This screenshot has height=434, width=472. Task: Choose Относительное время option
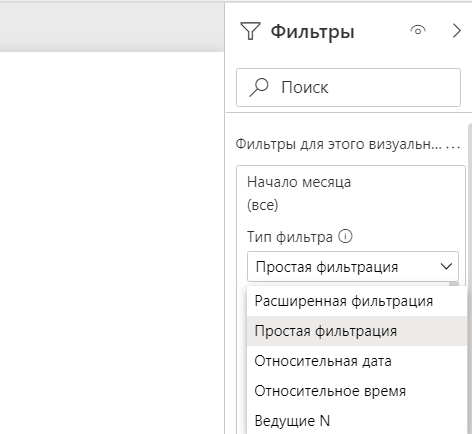(x=357, y=391)
